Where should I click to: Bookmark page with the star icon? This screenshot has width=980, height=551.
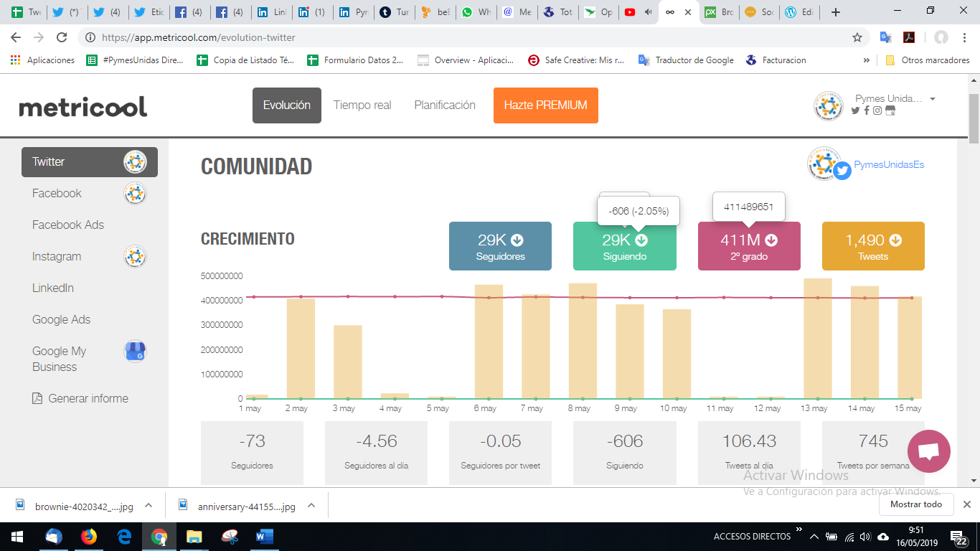pyautogui.click(x=857, y=37)
